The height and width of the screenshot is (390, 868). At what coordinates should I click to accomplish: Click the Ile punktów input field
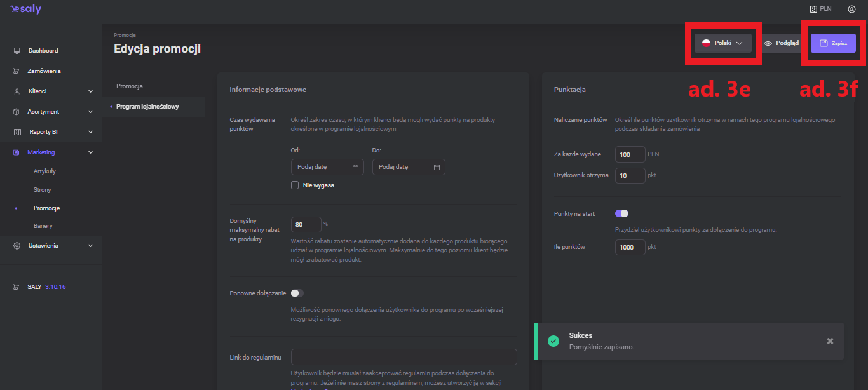point(630,247)
